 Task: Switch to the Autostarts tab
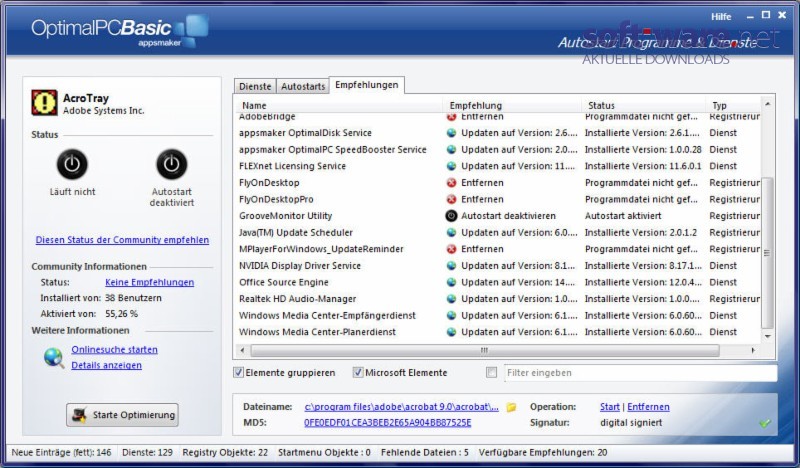303,86
